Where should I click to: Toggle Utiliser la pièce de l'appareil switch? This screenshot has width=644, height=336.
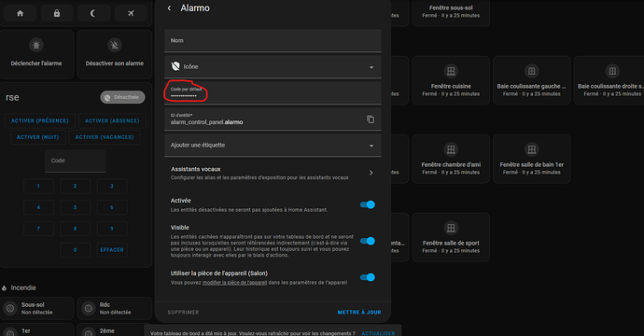[368, 277]
